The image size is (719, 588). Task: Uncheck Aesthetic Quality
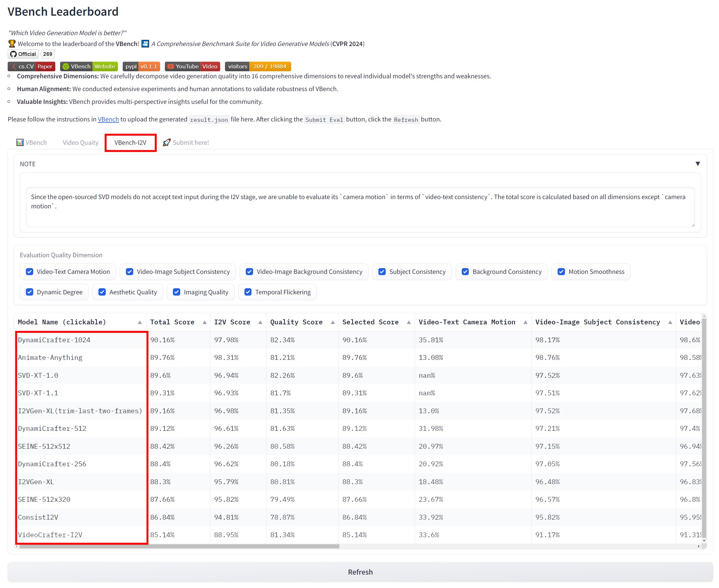click(x=102, y=292)
